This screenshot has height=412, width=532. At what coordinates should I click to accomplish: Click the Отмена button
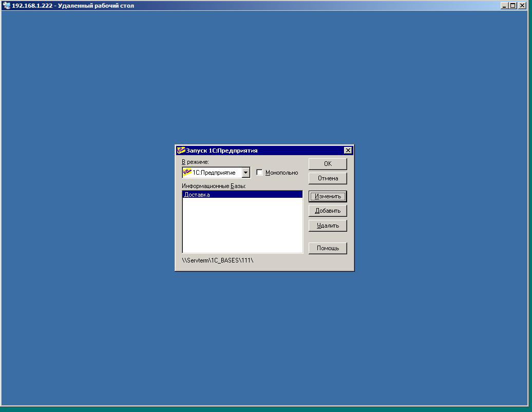(328, 178)
